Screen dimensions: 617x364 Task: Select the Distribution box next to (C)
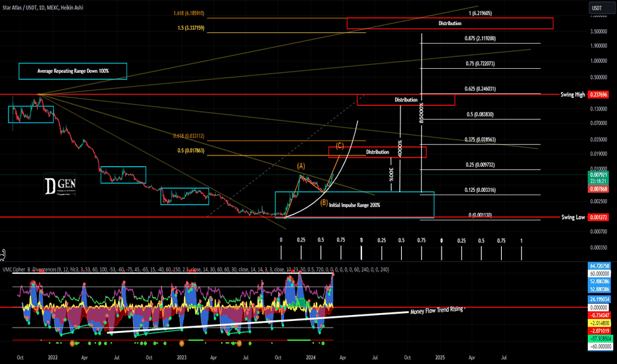(x=377, y=152)
